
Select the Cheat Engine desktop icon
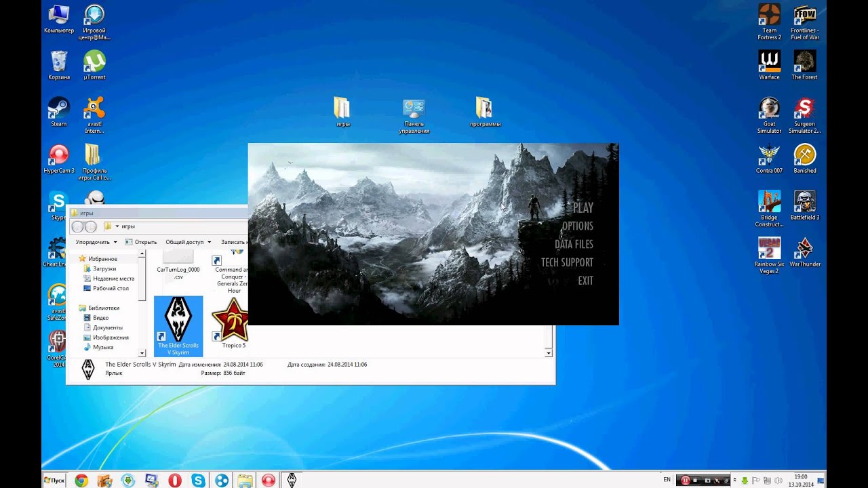tap(54, 252)
